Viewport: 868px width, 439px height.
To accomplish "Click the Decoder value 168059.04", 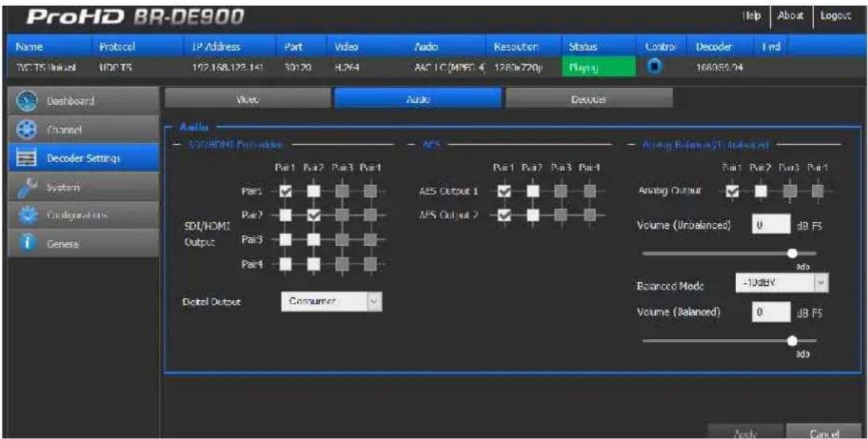I will point(719,68).
